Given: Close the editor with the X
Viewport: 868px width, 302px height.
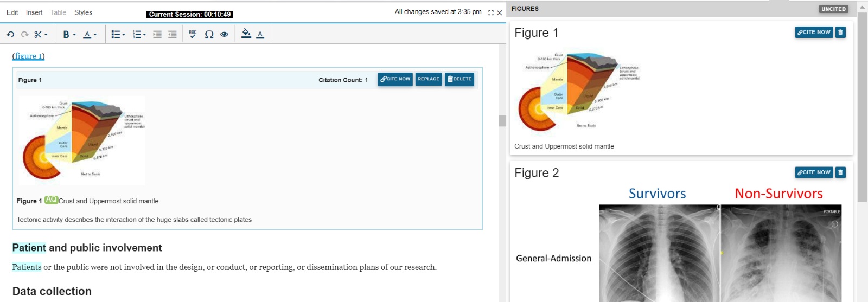Looking at the screenshot, I should [x=500, y=13].
